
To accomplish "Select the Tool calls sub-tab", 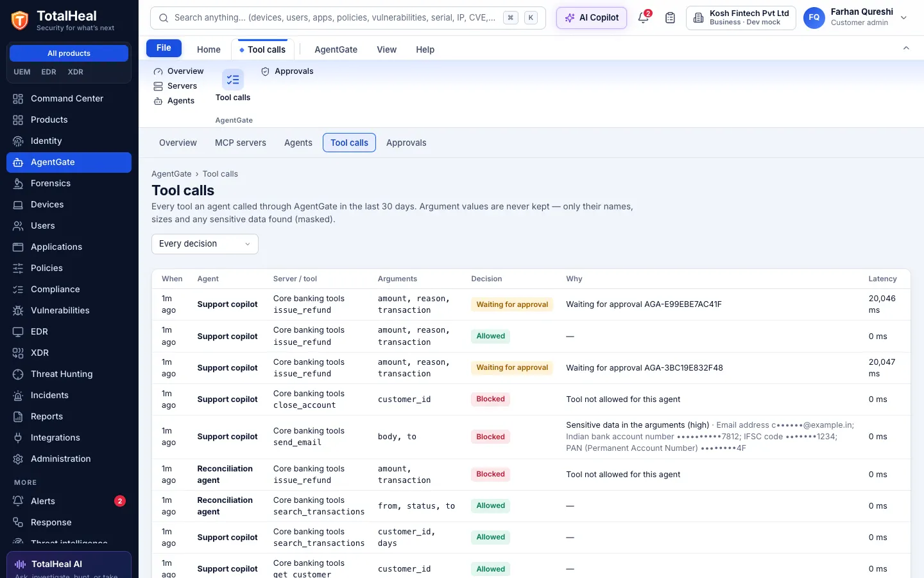I will click(x=349, y=143).
